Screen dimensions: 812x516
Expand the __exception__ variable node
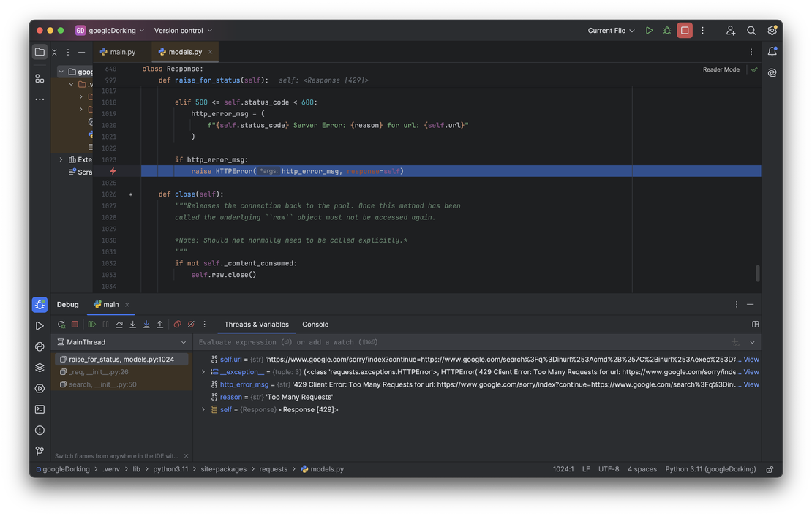(203, 372)
